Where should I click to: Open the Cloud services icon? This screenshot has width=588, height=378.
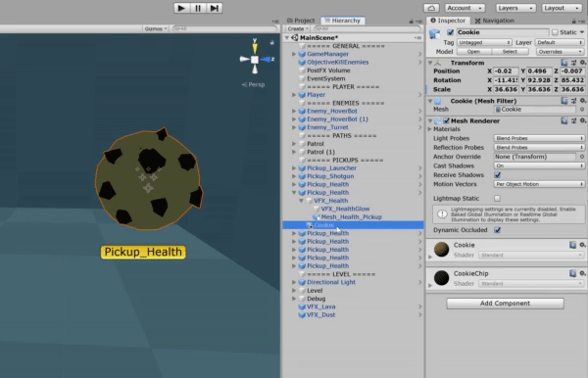tap(431, 8)
